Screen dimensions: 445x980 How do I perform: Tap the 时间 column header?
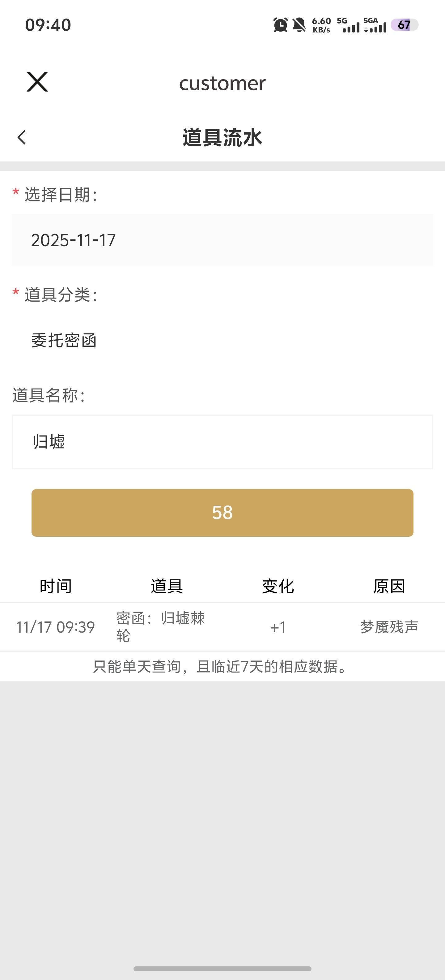click(x=56, y=586)
